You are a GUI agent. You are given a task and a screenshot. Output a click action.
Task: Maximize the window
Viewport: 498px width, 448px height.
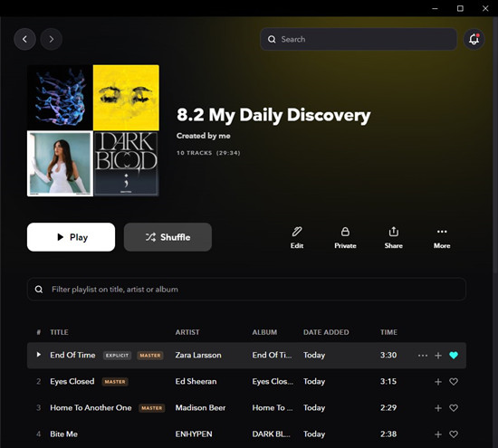[x=460, y=8]
